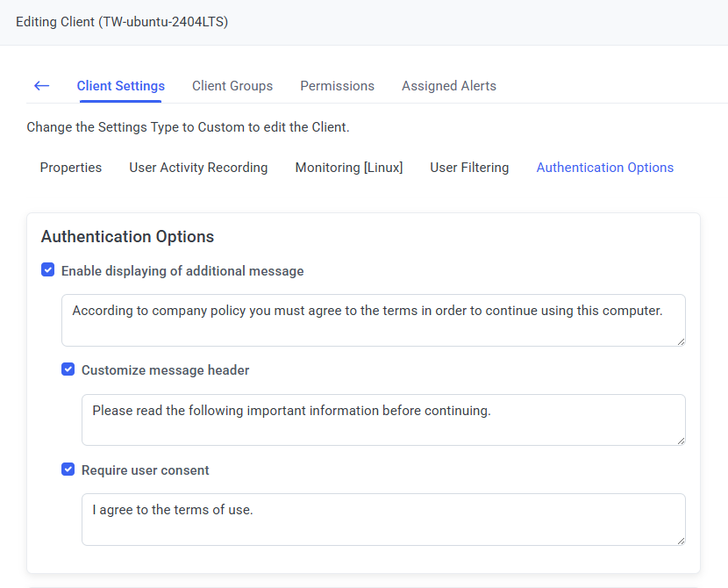The width and height of the screenshot is (728, 588).
Task: Toggle the Customize message header checkbox
Action: [x=68, y=369]
